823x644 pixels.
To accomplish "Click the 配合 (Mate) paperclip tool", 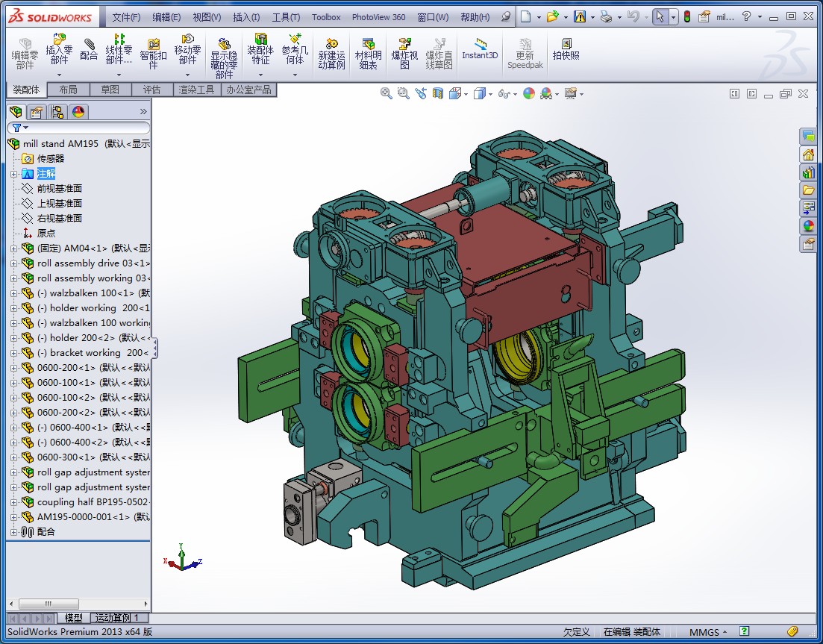I will coord(89,49).
